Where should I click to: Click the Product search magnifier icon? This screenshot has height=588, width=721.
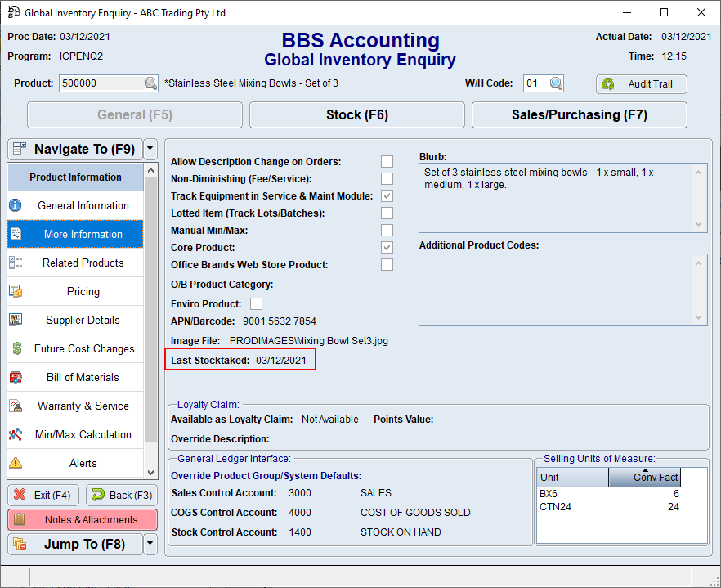click(150, 83)
